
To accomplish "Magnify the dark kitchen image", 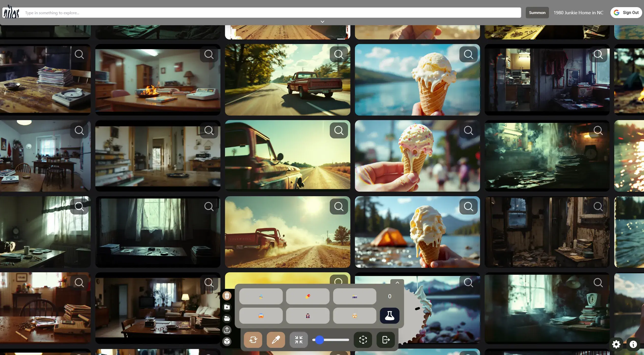I will click(x=598, y=54).
